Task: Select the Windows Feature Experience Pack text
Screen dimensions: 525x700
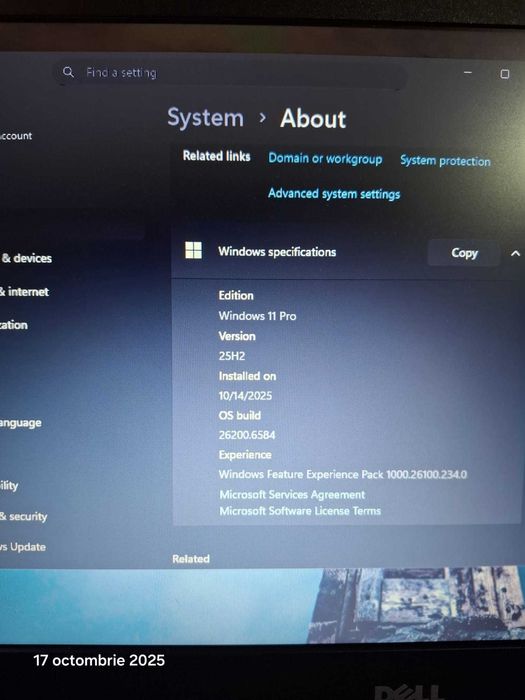Action: (343, 474)
